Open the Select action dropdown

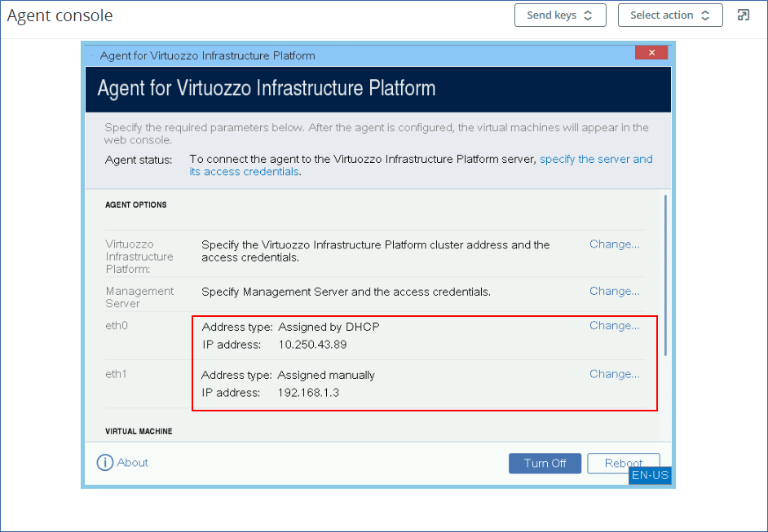pos(670,15)
